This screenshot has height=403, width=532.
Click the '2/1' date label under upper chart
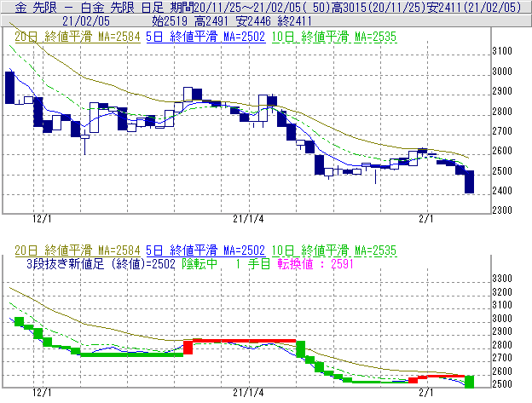click(x=426, y=219)
